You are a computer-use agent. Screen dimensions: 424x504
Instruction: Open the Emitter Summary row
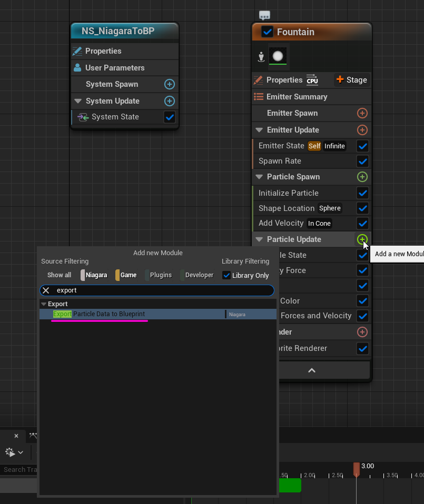pyautogui.click(x=311, y=97)
